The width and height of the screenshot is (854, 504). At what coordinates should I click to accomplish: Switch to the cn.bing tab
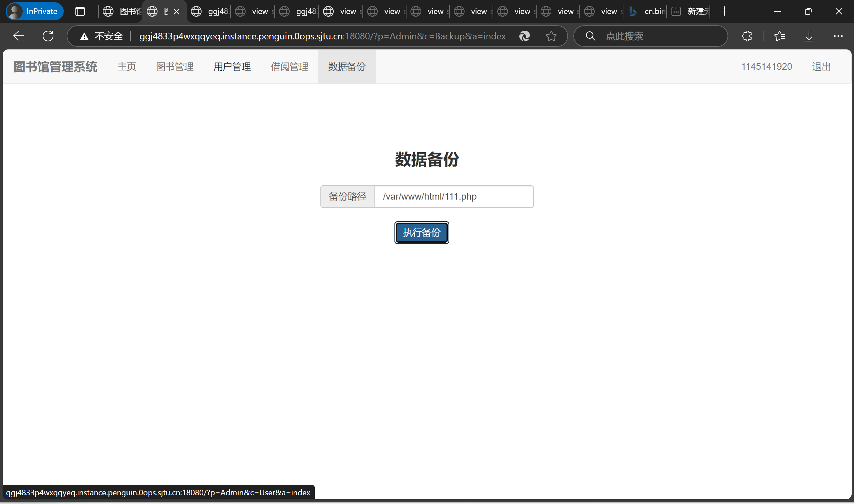click(647, 12)
